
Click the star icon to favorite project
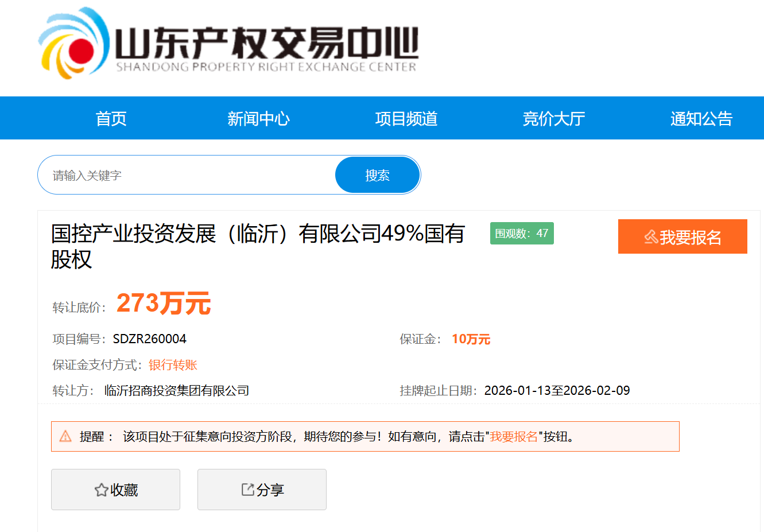point(101,490)
